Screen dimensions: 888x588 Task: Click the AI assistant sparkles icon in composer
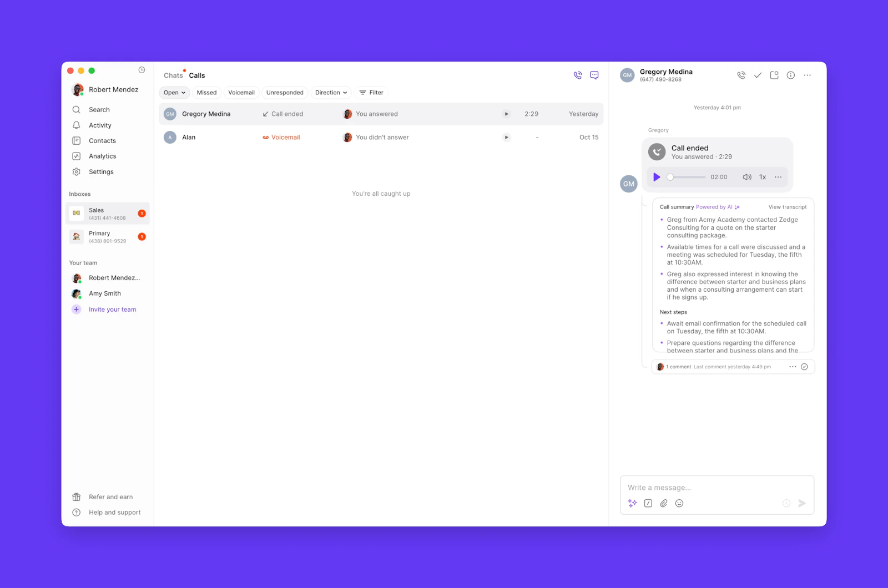point(632,503)
